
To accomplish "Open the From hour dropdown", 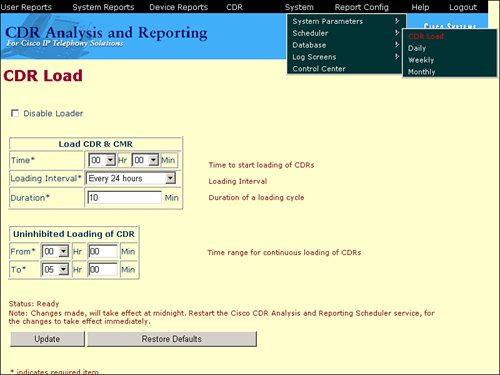I will 55,251.
